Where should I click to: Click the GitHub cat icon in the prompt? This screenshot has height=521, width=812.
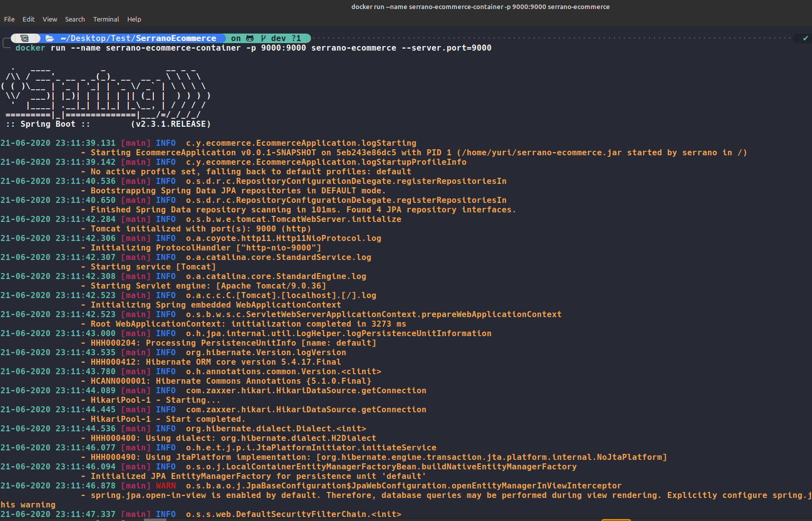(x=250, y=38)
